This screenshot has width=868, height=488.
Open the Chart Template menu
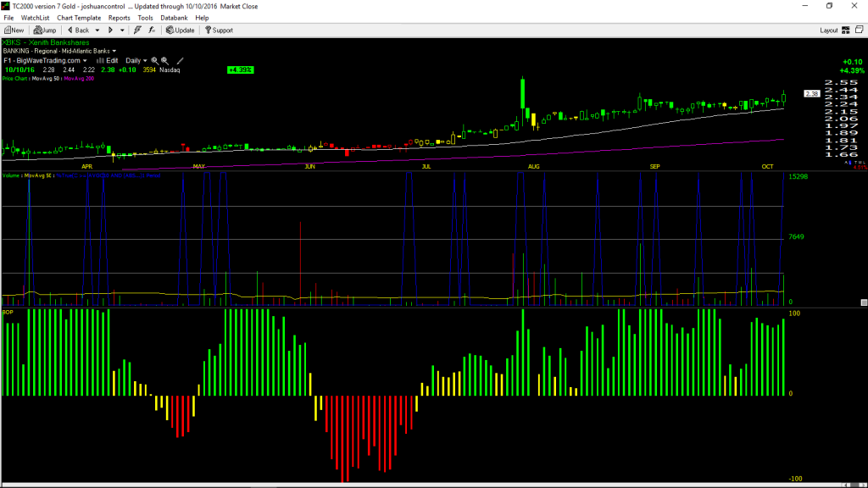[x=79, y=19]
